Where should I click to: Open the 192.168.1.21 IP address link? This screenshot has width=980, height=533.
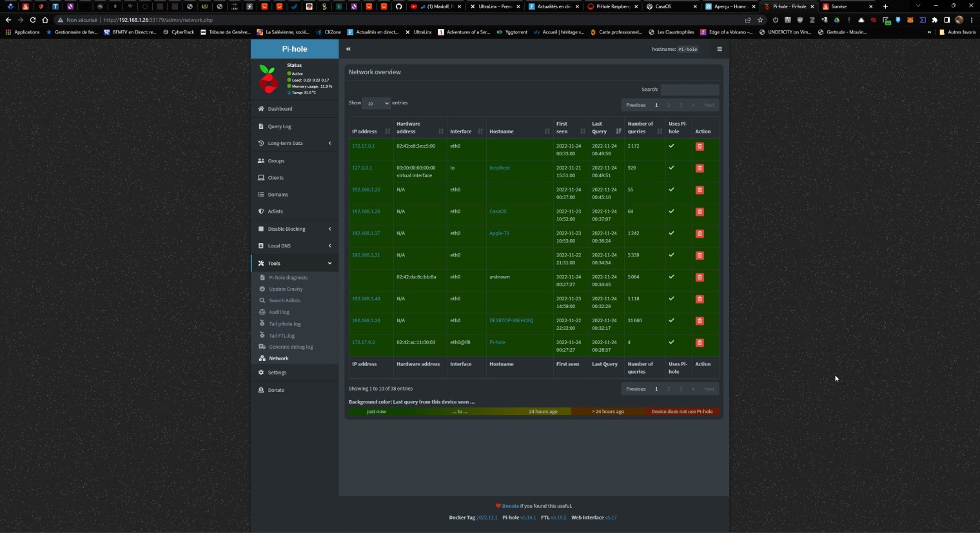pyautogui.click(x=366, y=255)
